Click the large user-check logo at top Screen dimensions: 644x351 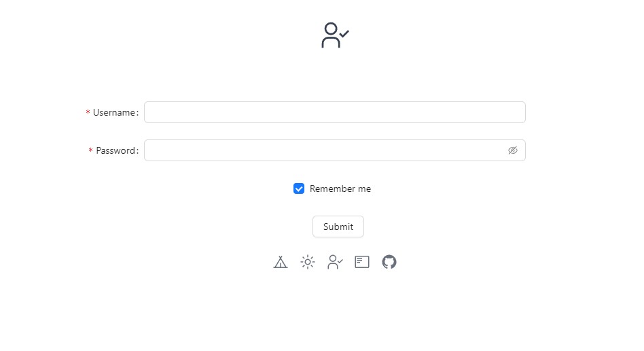click(334, 35)
